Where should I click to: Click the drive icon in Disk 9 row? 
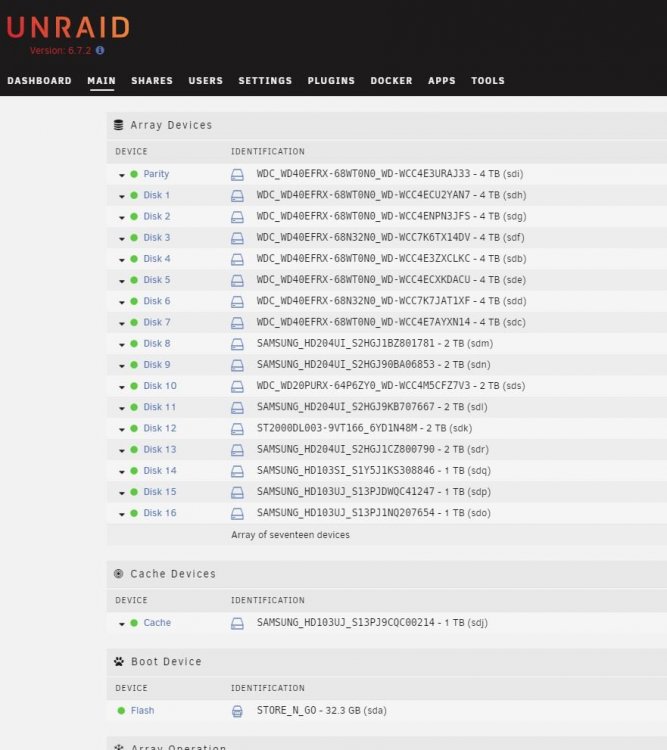point(237,365)
